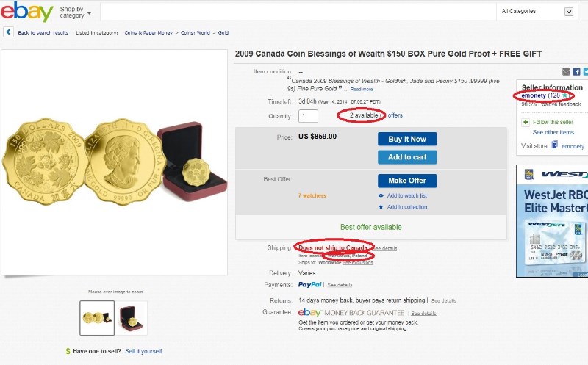Click the green Follow this seller plus icon
588x365 pixels.
525,122
